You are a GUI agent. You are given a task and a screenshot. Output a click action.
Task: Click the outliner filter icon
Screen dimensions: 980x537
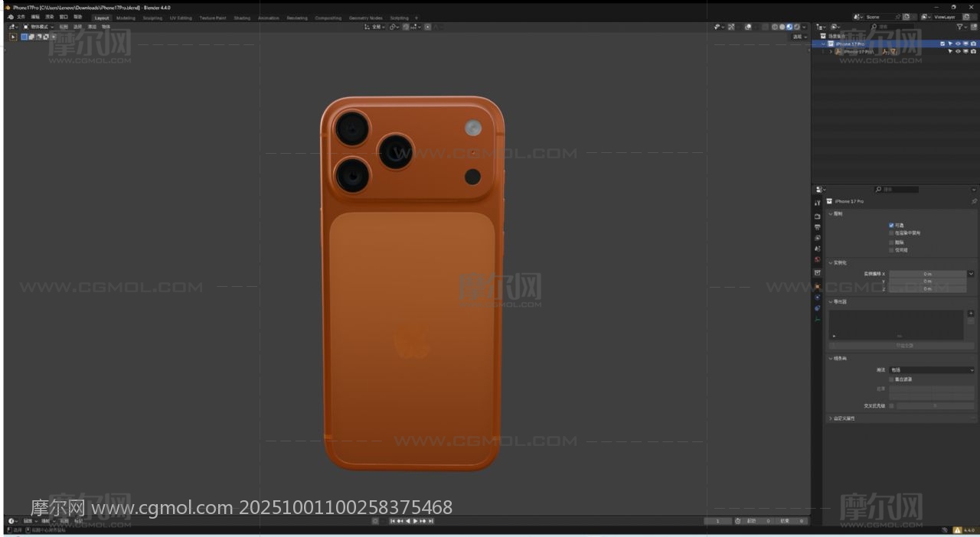[960, 27]
